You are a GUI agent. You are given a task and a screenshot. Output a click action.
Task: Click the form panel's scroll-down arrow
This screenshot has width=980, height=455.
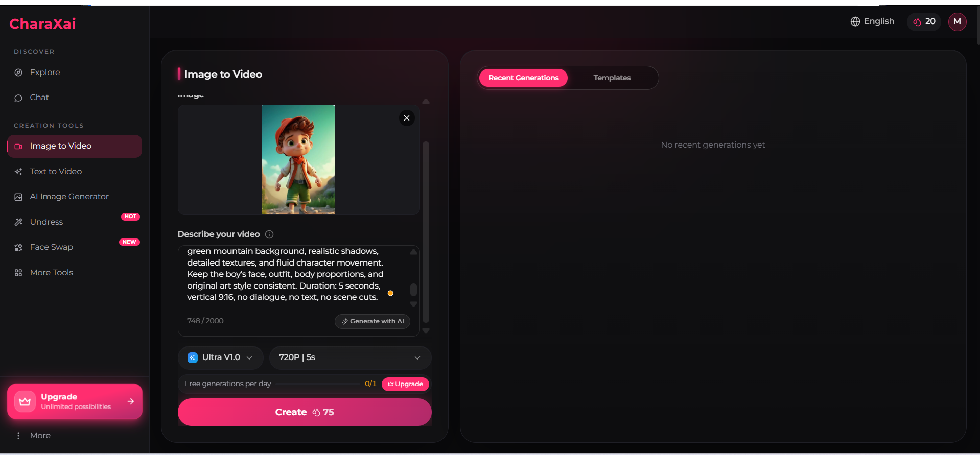click(426, 331)
